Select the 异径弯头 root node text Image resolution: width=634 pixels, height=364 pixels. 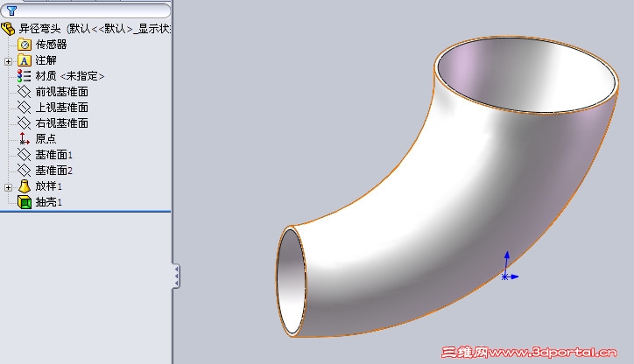click(x=95, y=29)
